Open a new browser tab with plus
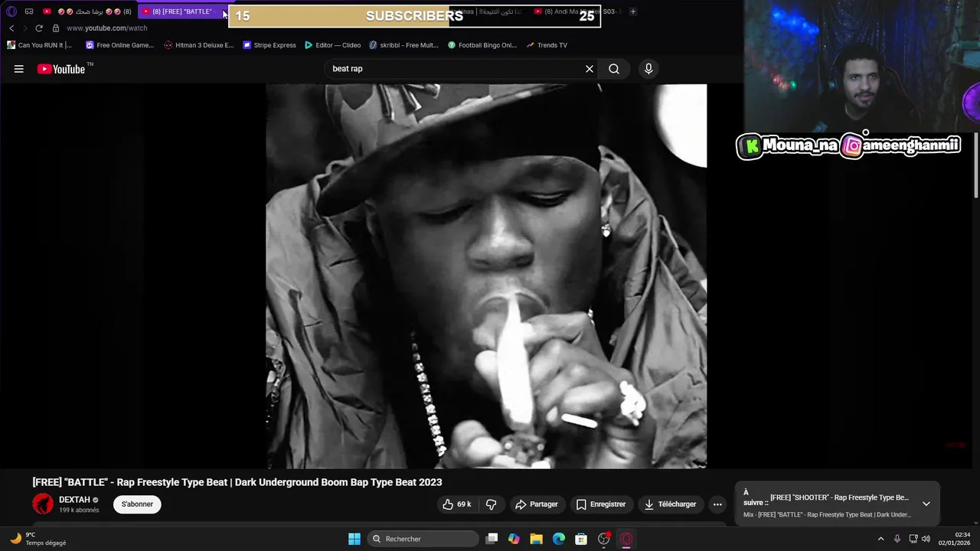The image size is (980, 551). 632,11
